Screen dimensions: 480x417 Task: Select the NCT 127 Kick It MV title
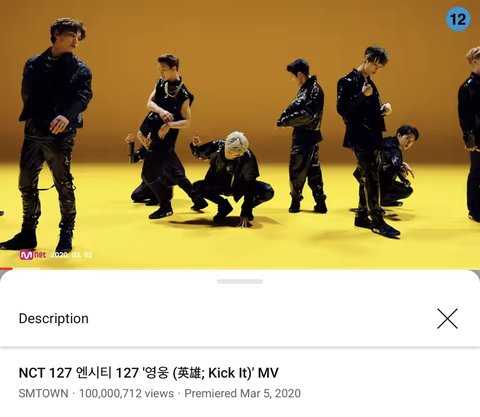[149, 373]
